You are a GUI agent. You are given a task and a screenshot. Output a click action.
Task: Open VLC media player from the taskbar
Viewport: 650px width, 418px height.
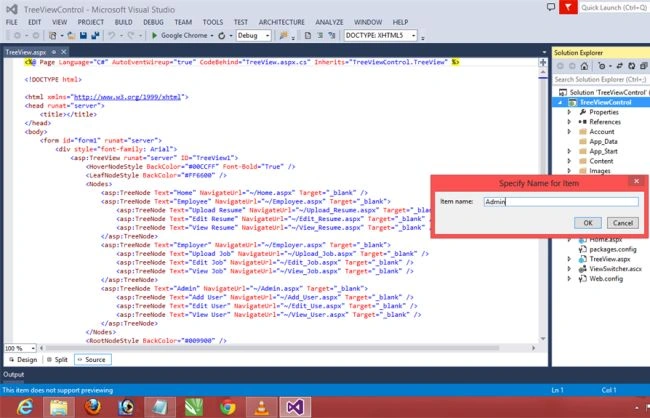[x=261, y=407]
